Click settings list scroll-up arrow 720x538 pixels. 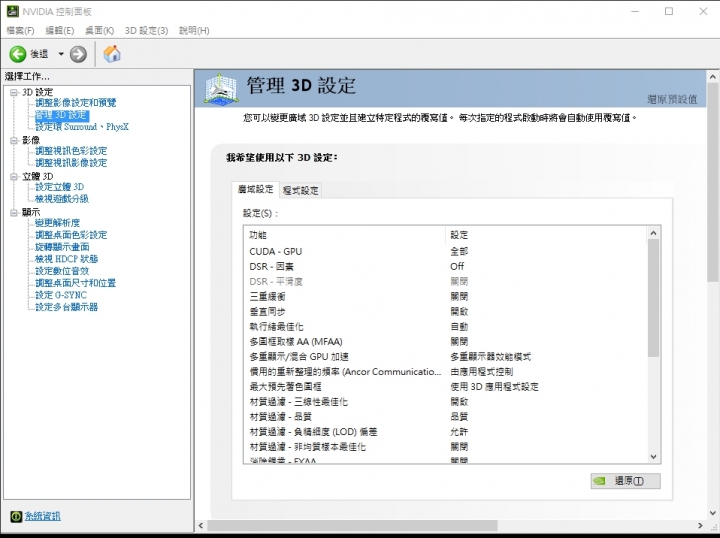[x=653, y=233]
